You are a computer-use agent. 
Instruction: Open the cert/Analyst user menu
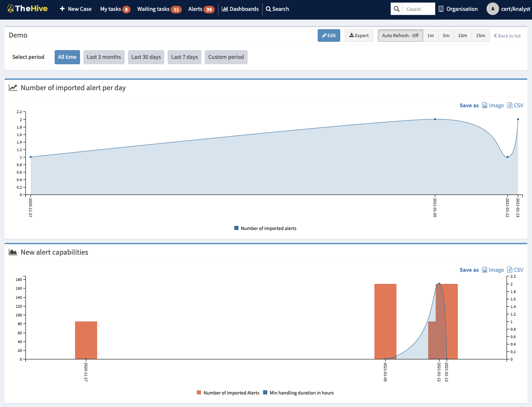pos(508,8)
